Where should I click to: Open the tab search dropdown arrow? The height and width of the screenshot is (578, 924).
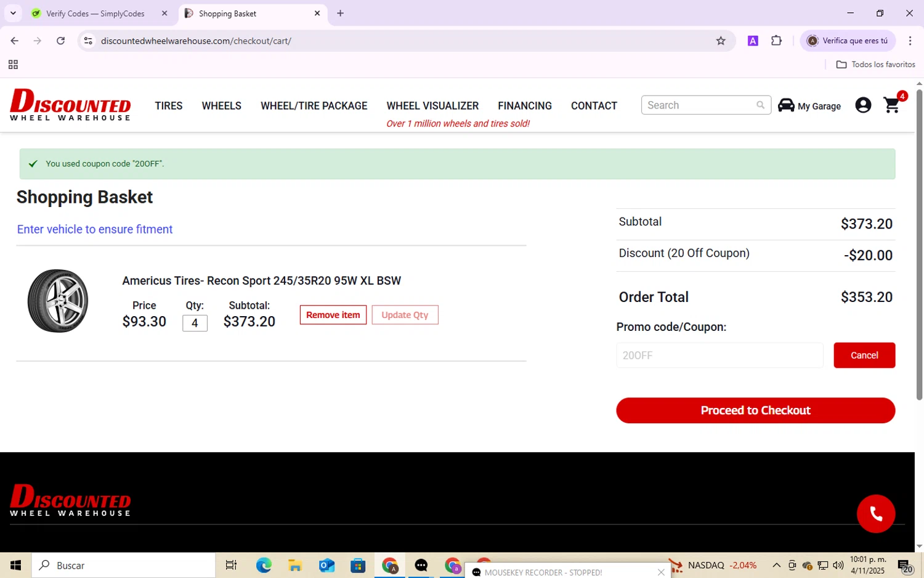click(x=13, y=13)
